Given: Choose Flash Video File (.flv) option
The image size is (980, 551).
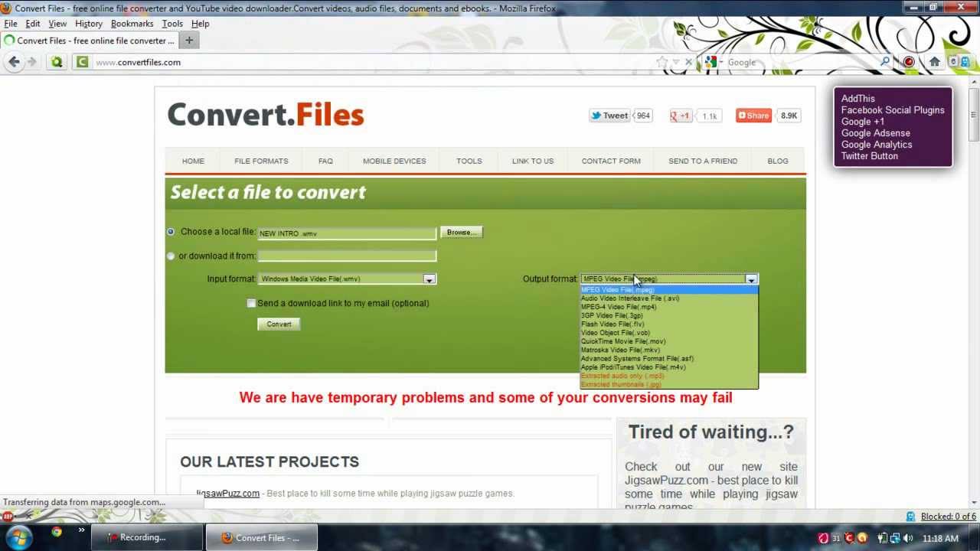Looking at the screenshot, I should pyautogui.click(x=669, y=324).
